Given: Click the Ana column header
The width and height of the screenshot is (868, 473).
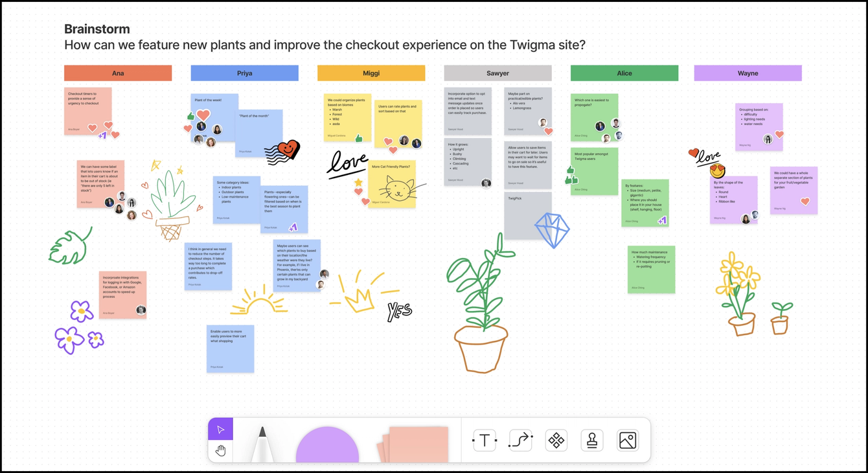Looking at the screenshot, I should point(117,73).
